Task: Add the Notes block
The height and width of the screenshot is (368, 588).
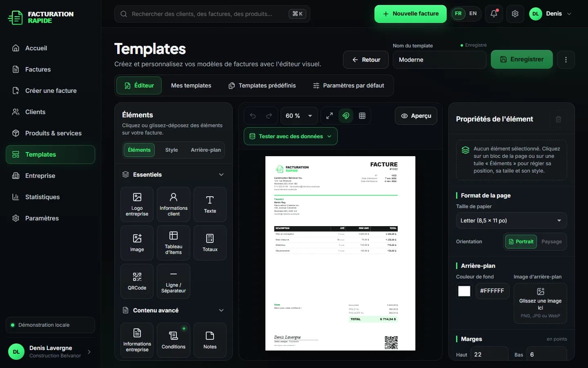Action: (x=210, y=340)
